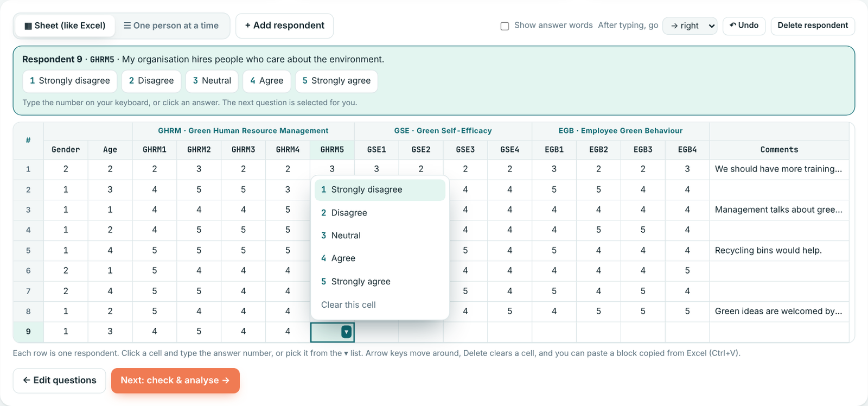The height and width of the screenshot is (406, 868).
Task: Select the GSE1 column header
Action: click(x=376, y=150)
